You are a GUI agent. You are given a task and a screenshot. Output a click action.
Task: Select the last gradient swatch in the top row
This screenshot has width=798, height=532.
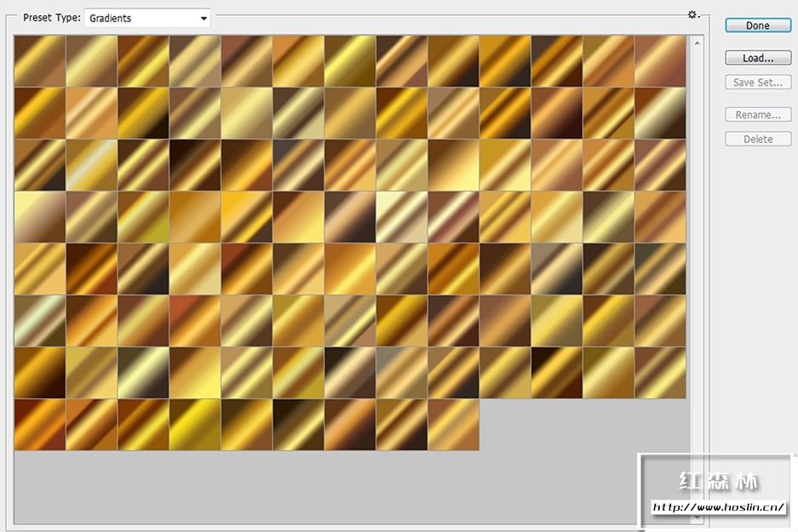tap(660, 61)
